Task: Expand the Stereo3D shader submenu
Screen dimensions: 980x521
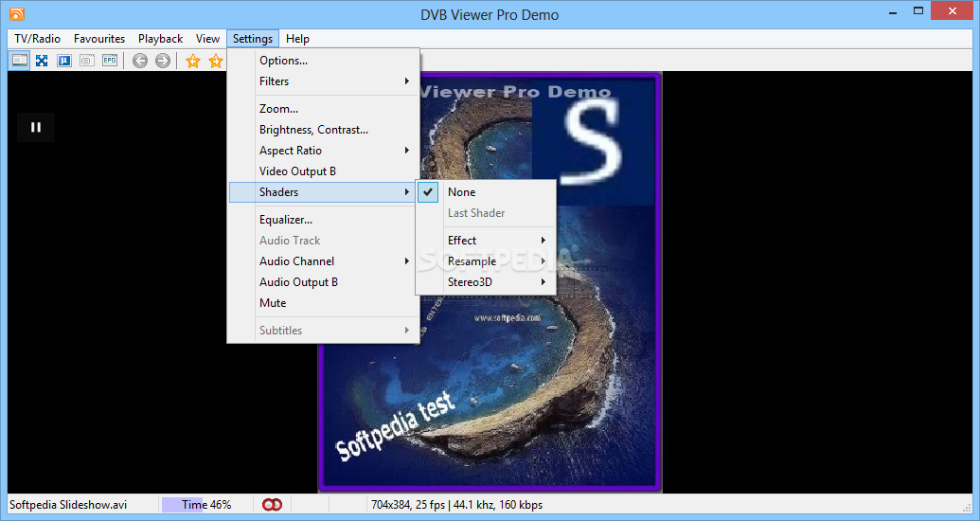Action: point(487,282)
